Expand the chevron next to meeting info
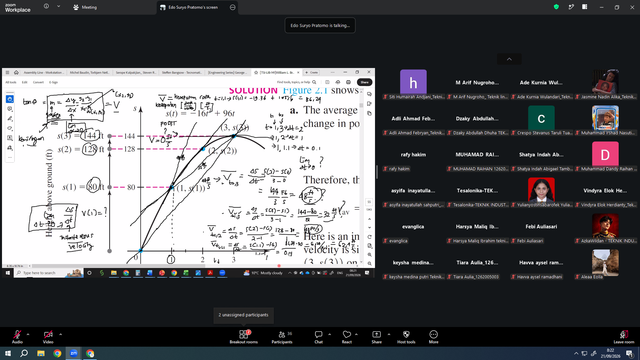The height and width of the screenshot is (360, 640). point(58,7)
